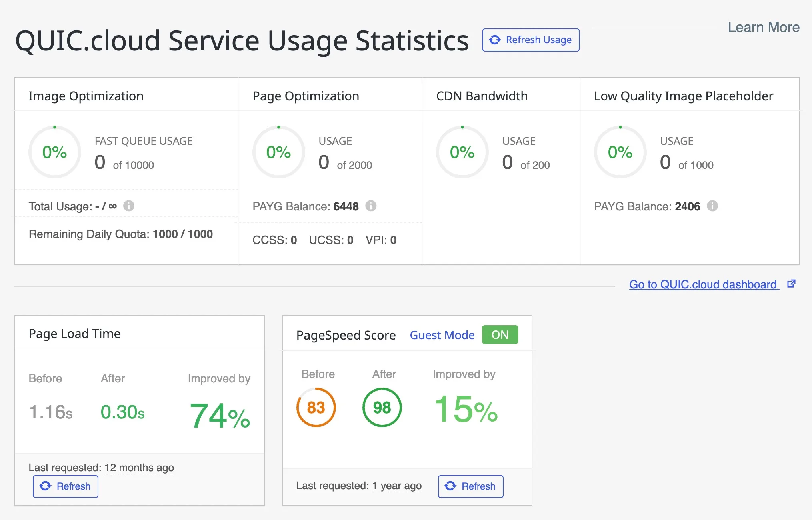Toggle the Guest Mode ON switch
Screen dimensions: 812x520
(500, 335)
